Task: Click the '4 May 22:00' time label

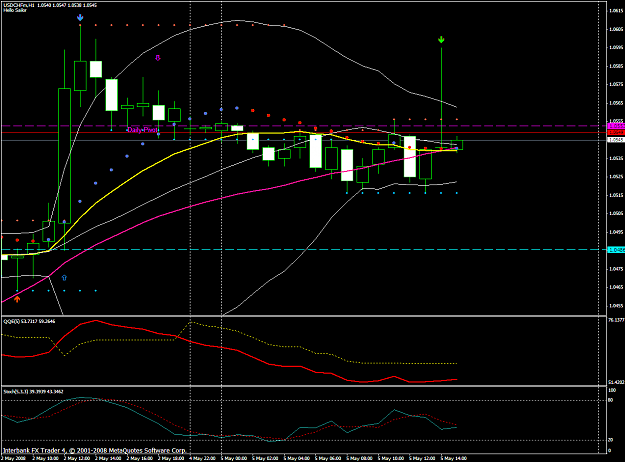Action: (x=202, y=458)
